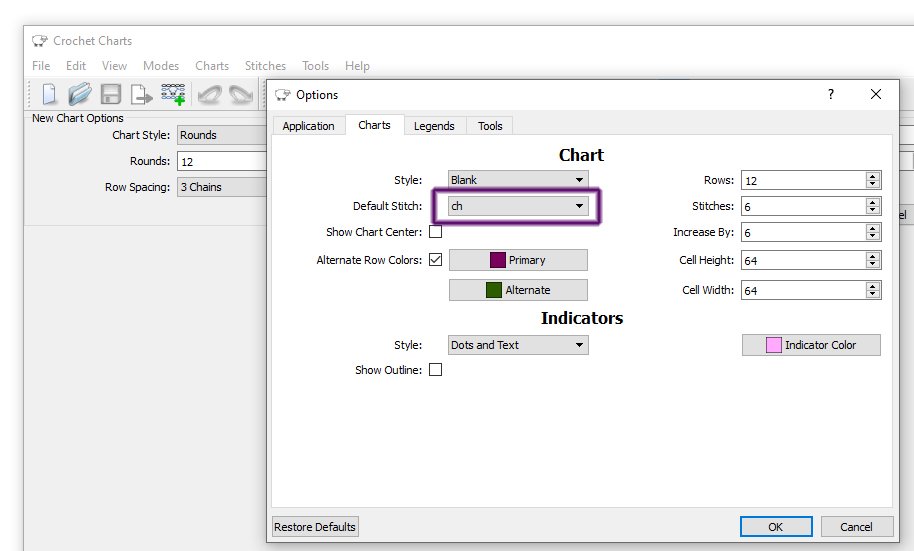914x551 pixels.
Task: Click the Undo toolbar icon
Action: click(210, 94)
